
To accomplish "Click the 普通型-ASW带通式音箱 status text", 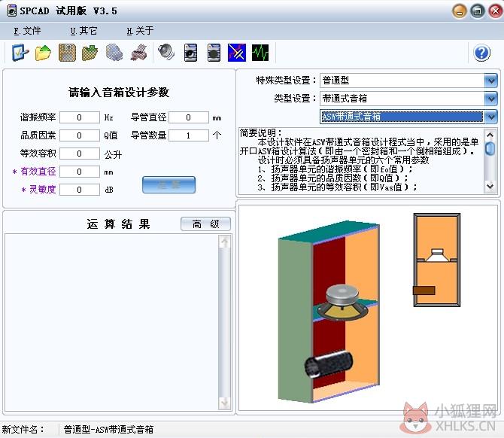I will pos(108,429).
